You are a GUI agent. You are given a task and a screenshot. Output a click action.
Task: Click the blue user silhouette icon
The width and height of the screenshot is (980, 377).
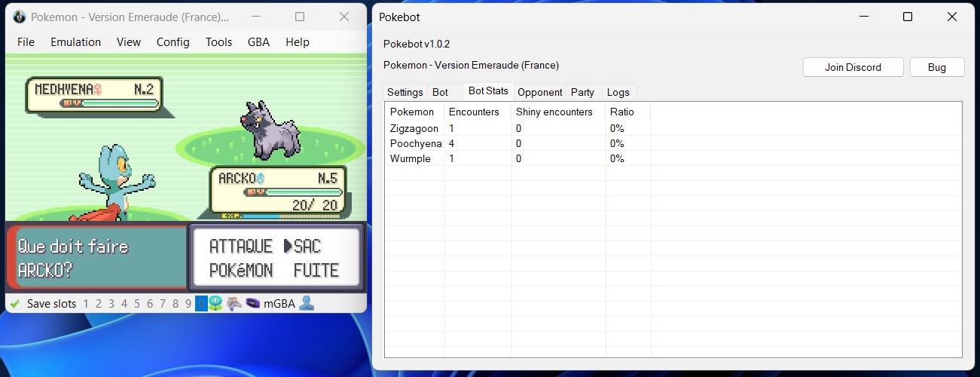[x=306, y=304]
